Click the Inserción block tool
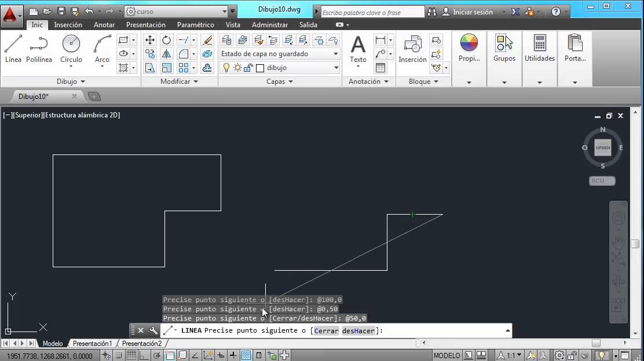 (x=412, y=49)
